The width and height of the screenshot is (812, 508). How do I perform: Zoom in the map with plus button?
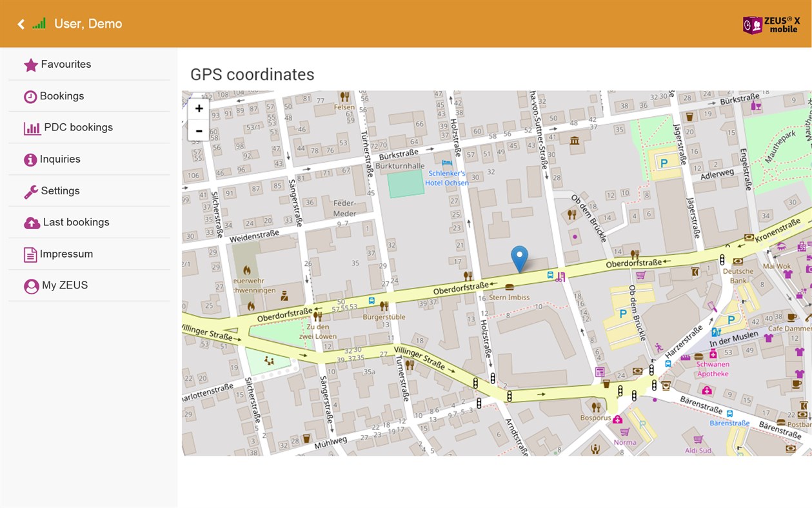pyautogui.click(x=199, y=108)
